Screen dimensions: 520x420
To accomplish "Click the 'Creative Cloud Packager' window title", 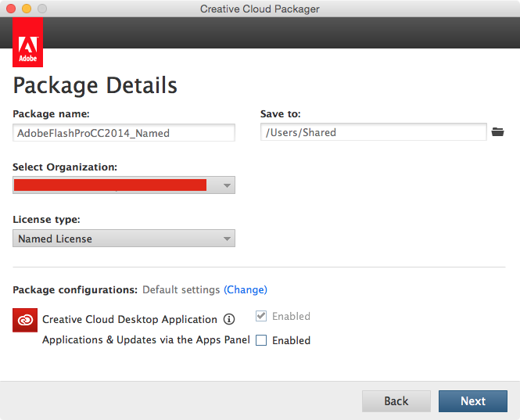I will point(260,9).
